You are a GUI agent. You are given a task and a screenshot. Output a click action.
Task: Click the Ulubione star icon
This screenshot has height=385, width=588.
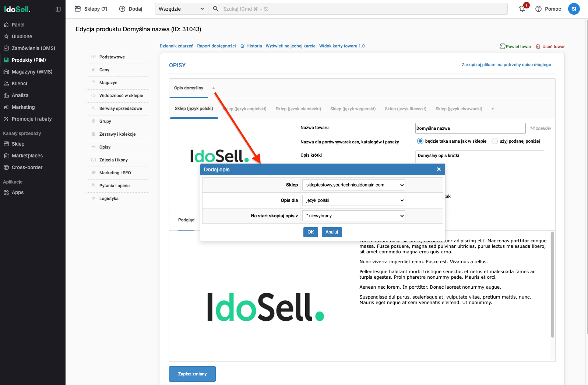tap(6, 36)
